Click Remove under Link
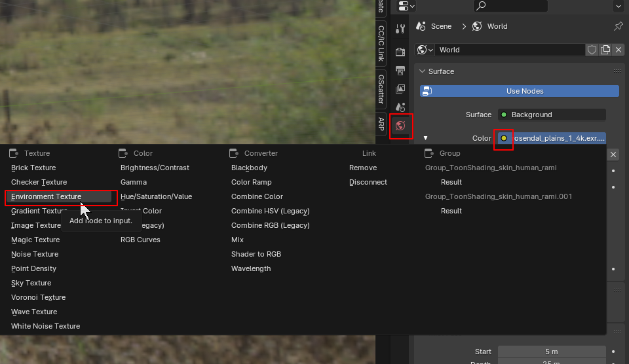The image size is (629, 364). click(363, 168)
